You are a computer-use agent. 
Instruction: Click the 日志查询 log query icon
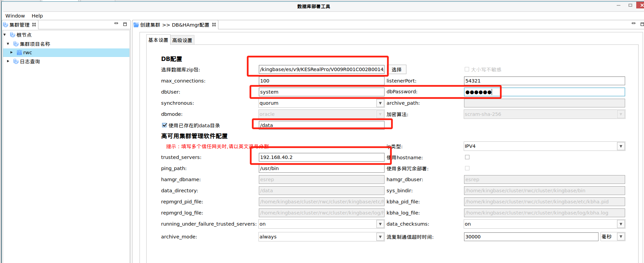click(16, 61)
